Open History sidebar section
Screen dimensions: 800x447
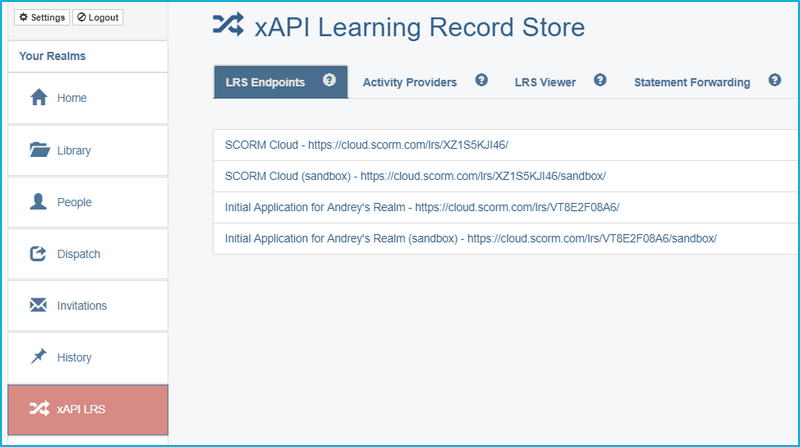click(x=88, y=357)
